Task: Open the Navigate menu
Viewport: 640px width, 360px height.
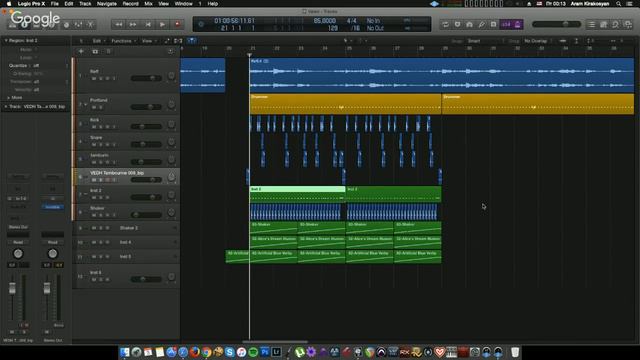Action: click(107, 4)
